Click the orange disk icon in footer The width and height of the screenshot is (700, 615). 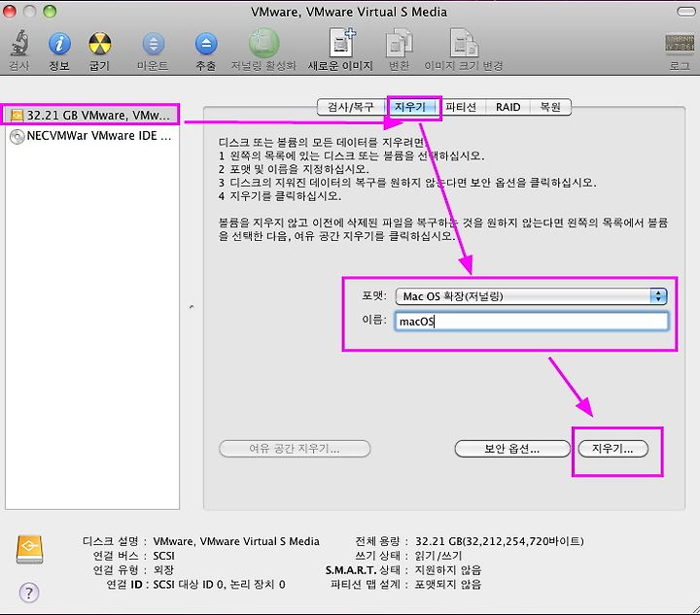coord(29,550)
